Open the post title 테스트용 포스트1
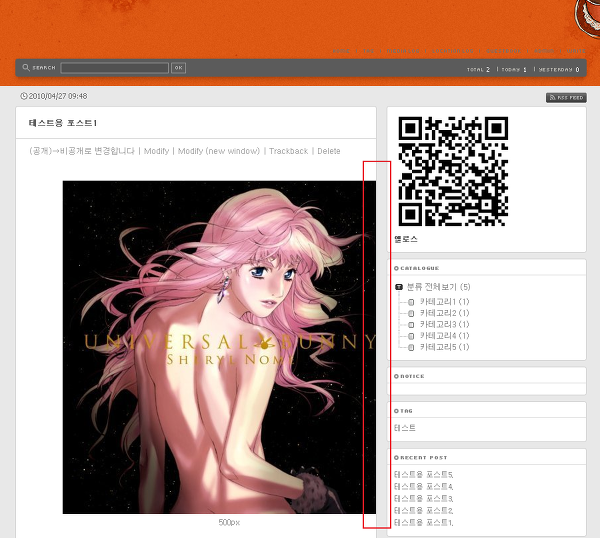 pos(63,123)
